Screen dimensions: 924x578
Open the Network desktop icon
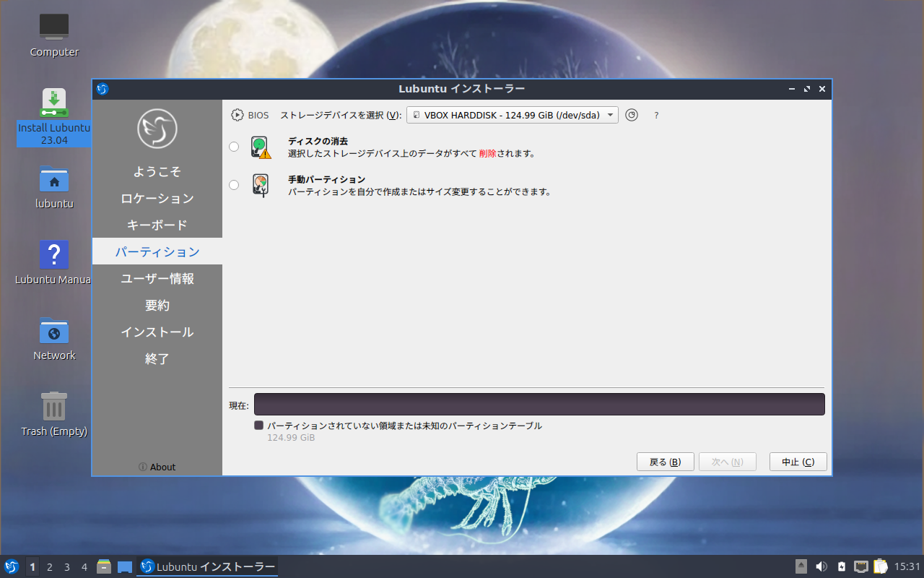(x=54, y=339)
